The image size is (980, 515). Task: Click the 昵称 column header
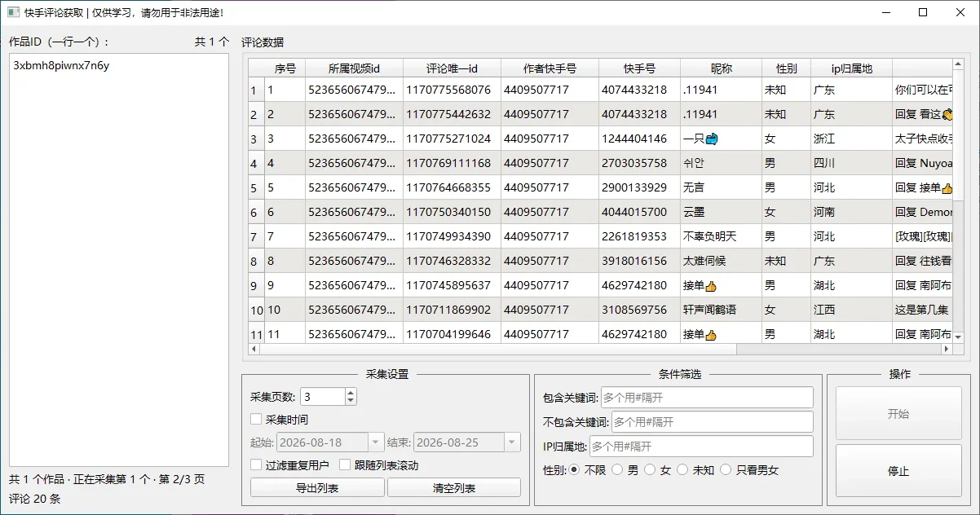point(722,68)
